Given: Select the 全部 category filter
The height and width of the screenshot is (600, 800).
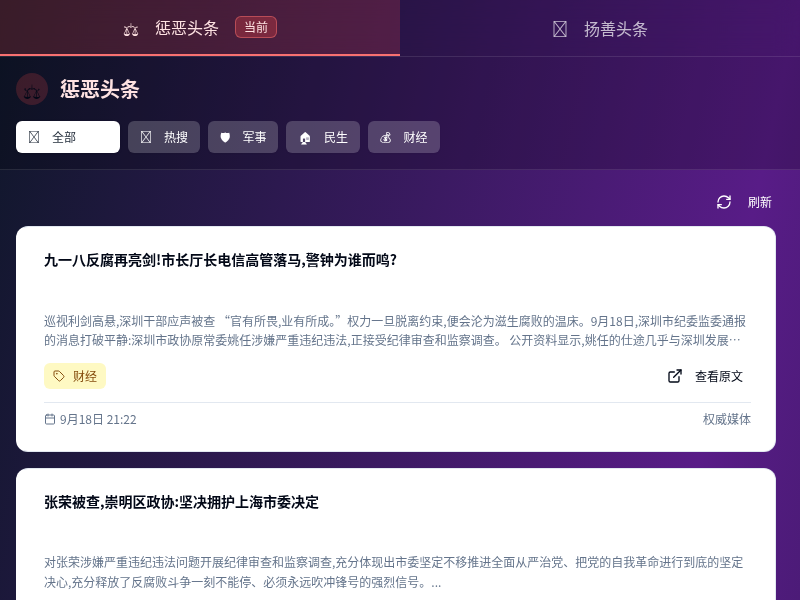Looking at the screenshot, I should [68, 137].
